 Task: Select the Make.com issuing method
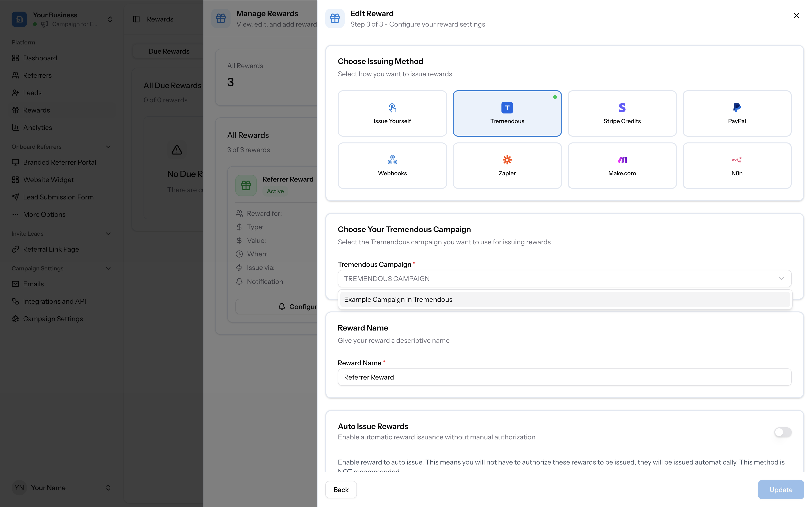pos(622,166)
